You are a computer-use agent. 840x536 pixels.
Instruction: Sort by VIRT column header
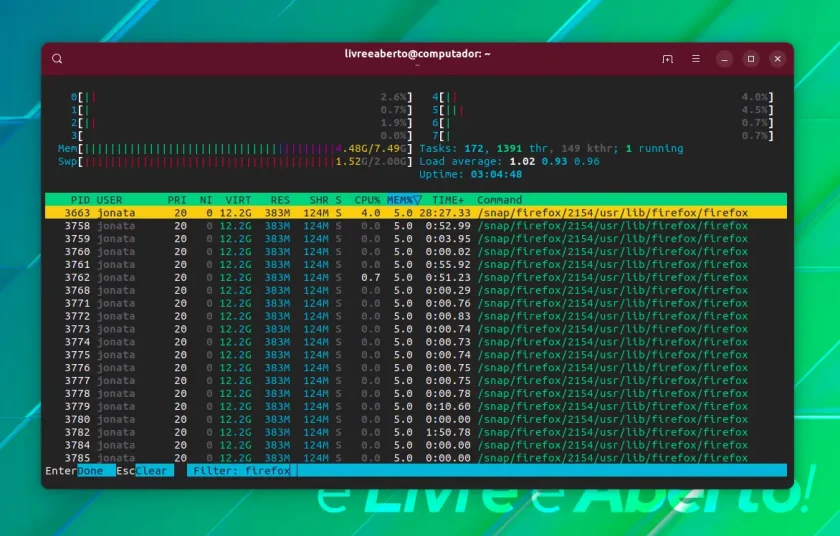238,200
